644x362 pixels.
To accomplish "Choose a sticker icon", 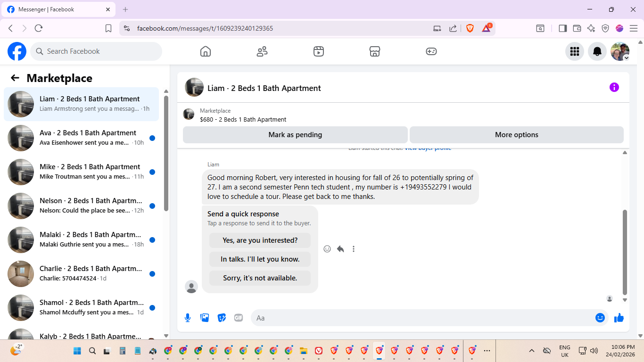I will pos(222,318).
